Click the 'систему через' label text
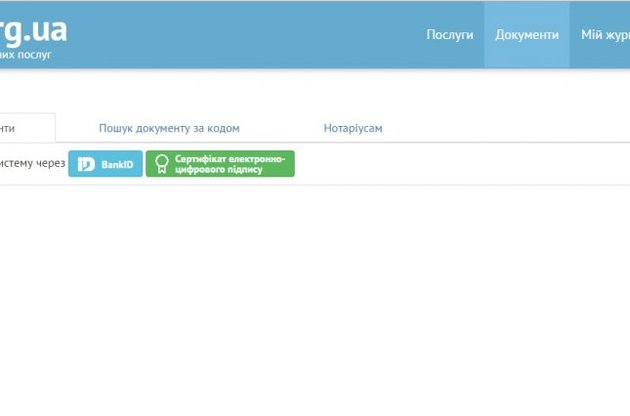This screenshot has width=630, height=416. click(32, 163)
